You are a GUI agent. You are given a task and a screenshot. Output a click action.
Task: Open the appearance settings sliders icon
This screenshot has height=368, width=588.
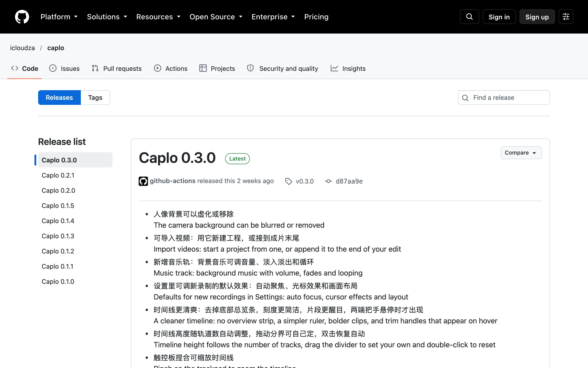[x=566, y=17]
